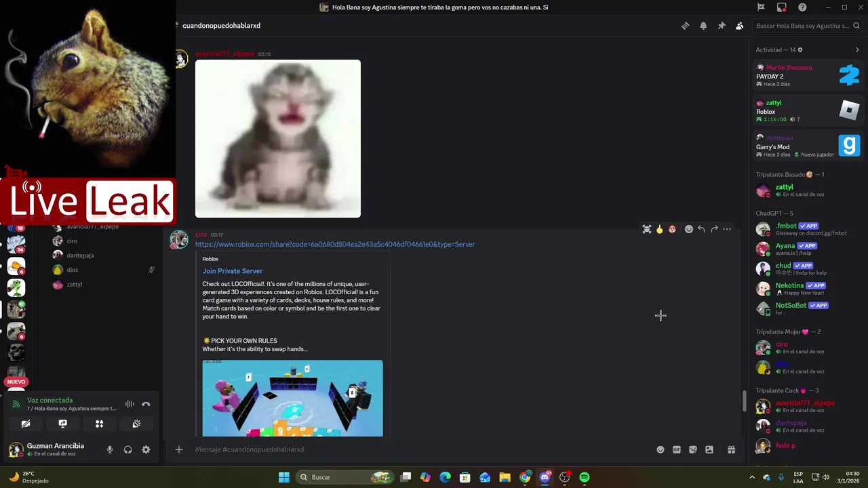Screen dimensions: 868x488
Task: Deafen with the headphones icon
Action: (127, 449)
